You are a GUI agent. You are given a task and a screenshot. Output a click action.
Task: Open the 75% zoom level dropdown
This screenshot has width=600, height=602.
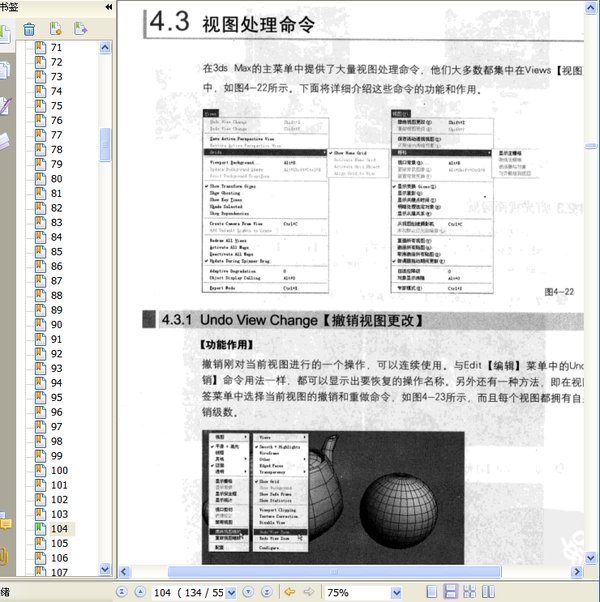[397, 593]
